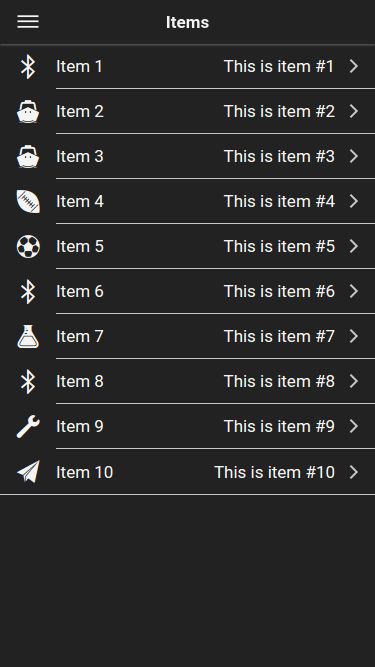Click the chevron on the Item 8 row

tap(354, 382)
